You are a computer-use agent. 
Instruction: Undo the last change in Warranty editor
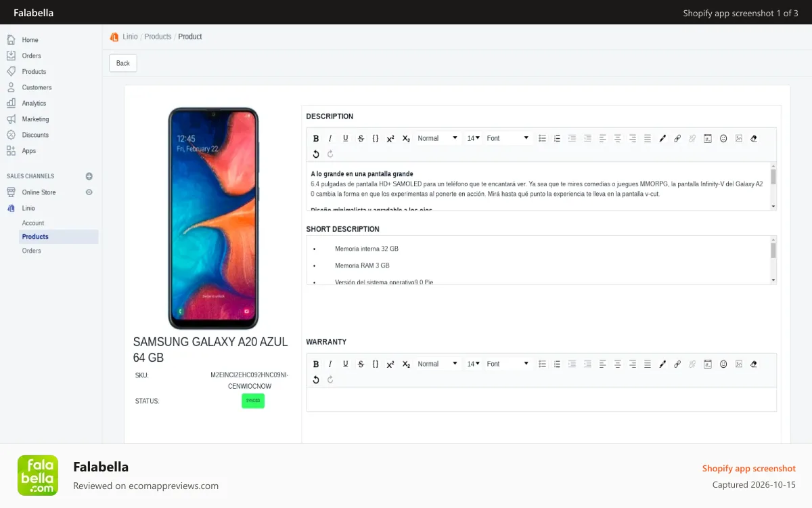tap(316, 379)
